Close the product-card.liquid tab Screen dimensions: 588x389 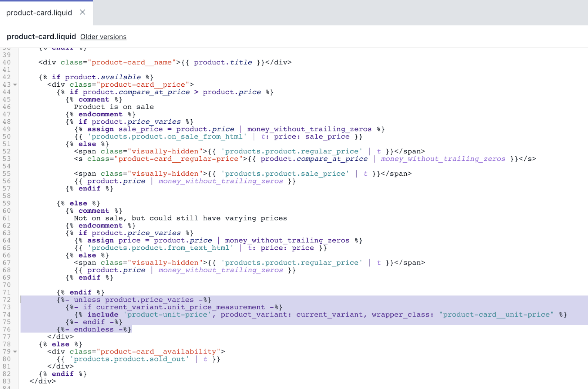(83, 12)
